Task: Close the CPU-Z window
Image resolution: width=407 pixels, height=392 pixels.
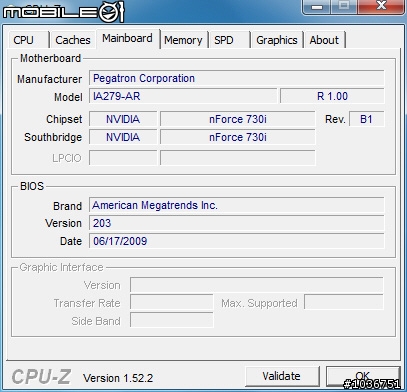Action: 381,6
